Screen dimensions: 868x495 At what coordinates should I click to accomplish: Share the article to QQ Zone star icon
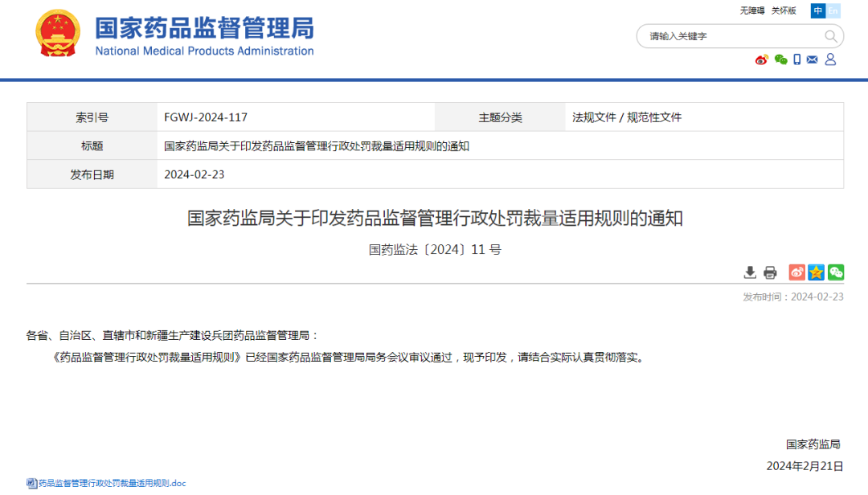coord(817,272)
